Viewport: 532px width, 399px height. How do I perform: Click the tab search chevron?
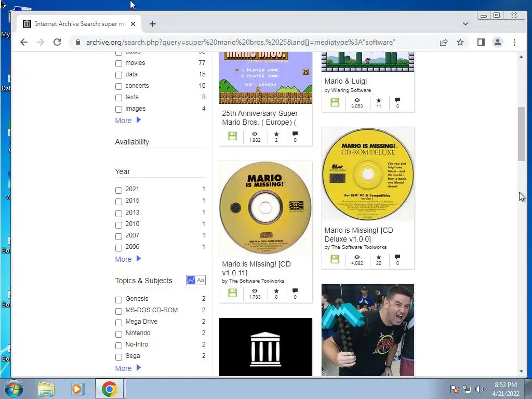[x=465, y=24]
